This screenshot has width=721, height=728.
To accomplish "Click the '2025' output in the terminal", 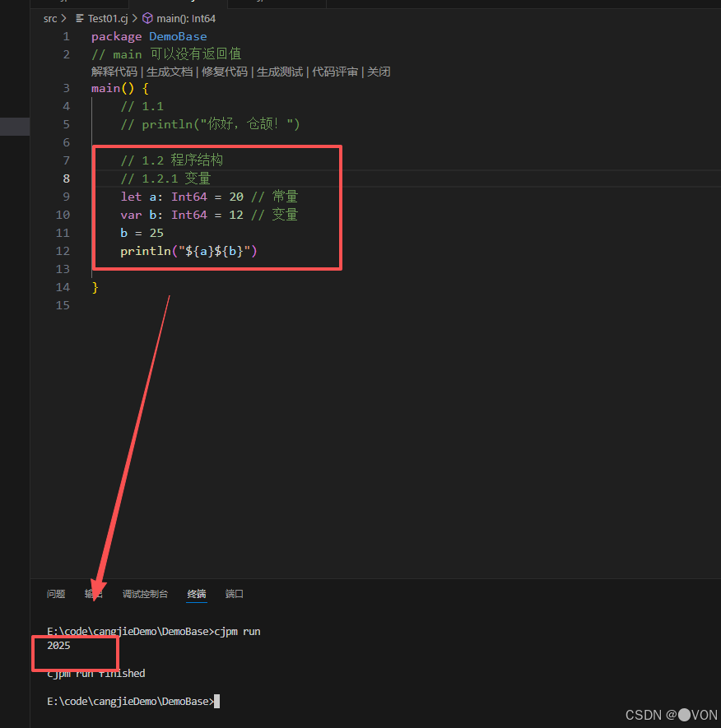I will (58, 646).
